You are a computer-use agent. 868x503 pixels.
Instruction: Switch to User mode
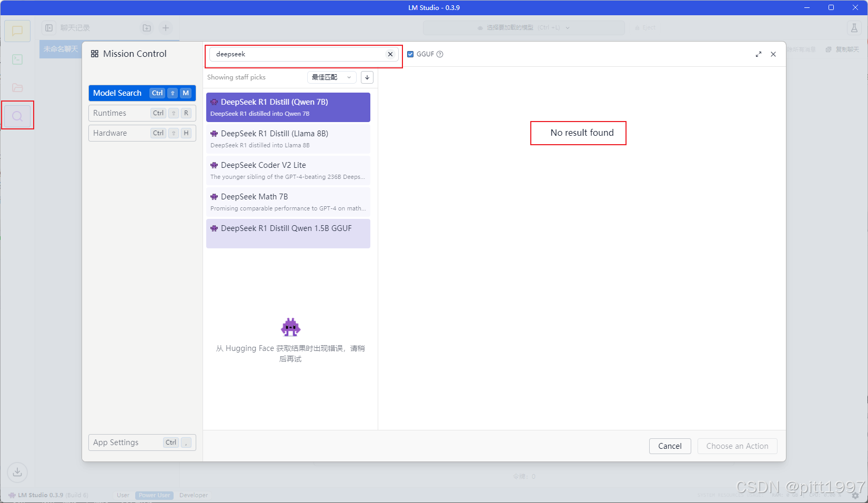click(x=123, y=495)
